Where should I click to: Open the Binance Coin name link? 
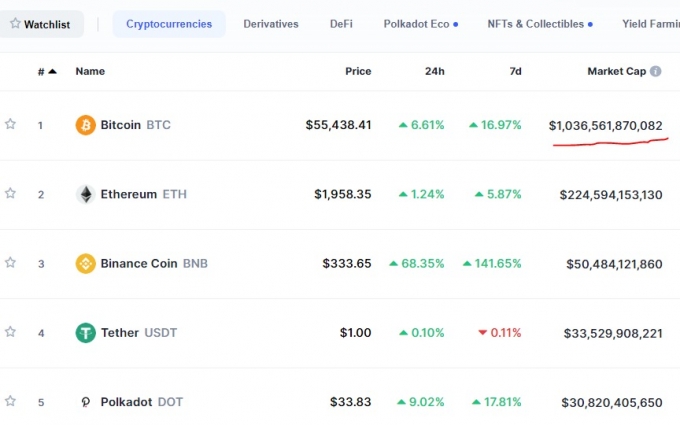pyautogui.click(x=139, y=264)
